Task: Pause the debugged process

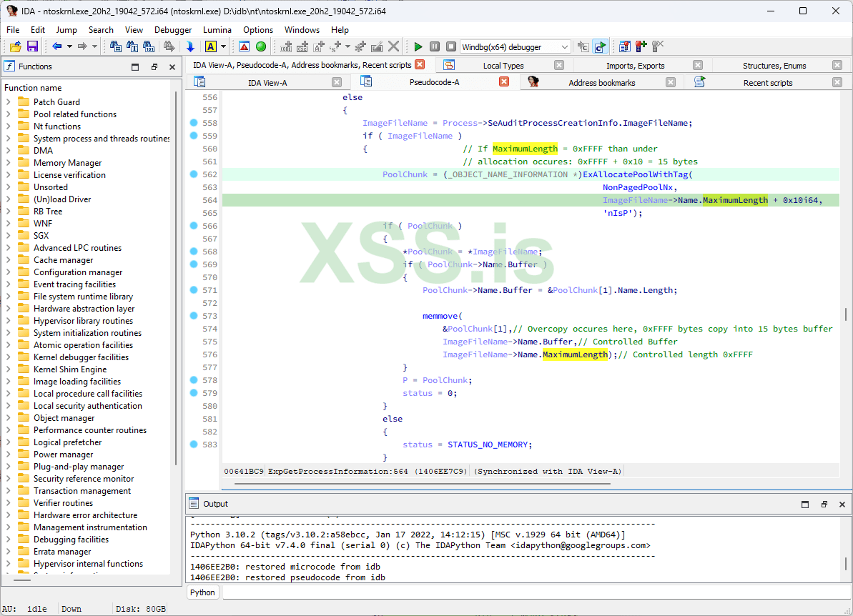Action: 435,46
